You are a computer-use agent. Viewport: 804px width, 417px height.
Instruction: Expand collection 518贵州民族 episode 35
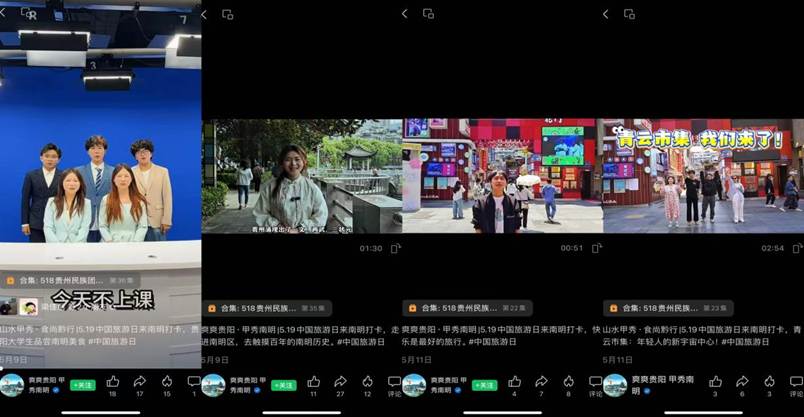coord(267,308)
